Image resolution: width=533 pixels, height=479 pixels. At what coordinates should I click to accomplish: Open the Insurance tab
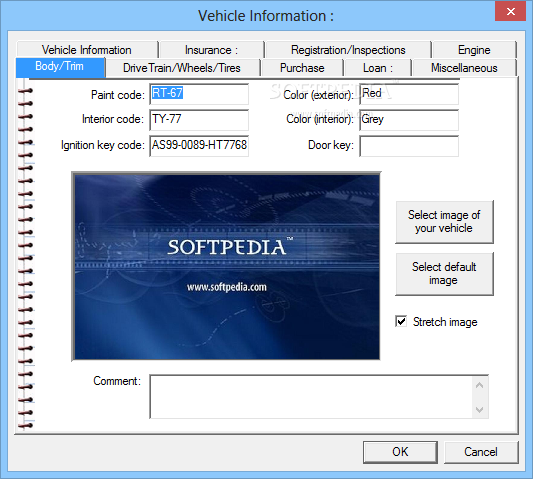click(x=211, y=50)
